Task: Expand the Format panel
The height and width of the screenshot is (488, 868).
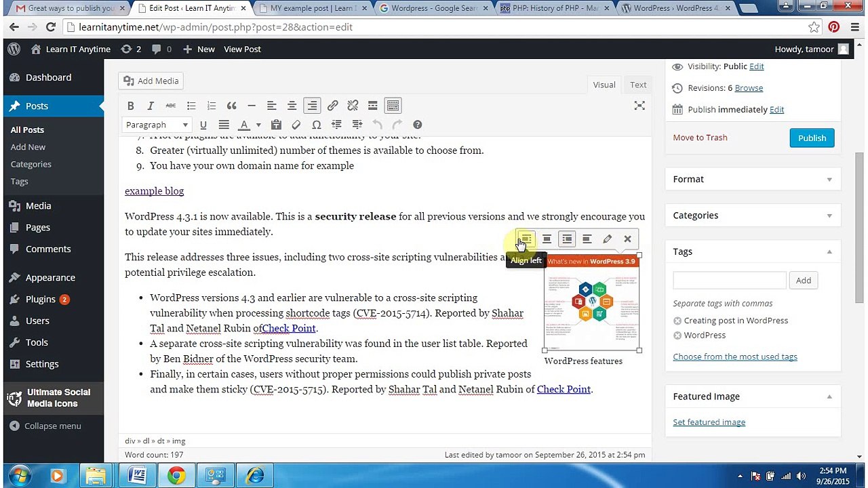Action: pyautogui.click(x=829, y=180)
